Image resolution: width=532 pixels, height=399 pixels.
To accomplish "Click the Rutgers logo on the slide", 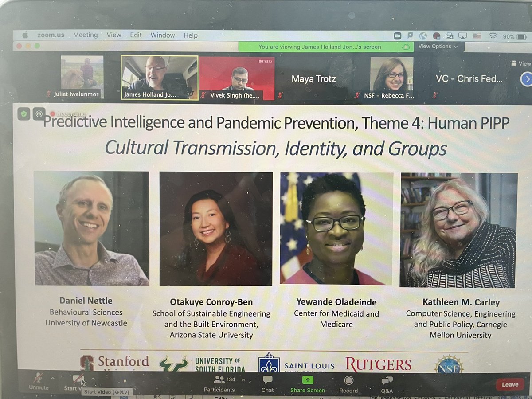I will point(379,364).
